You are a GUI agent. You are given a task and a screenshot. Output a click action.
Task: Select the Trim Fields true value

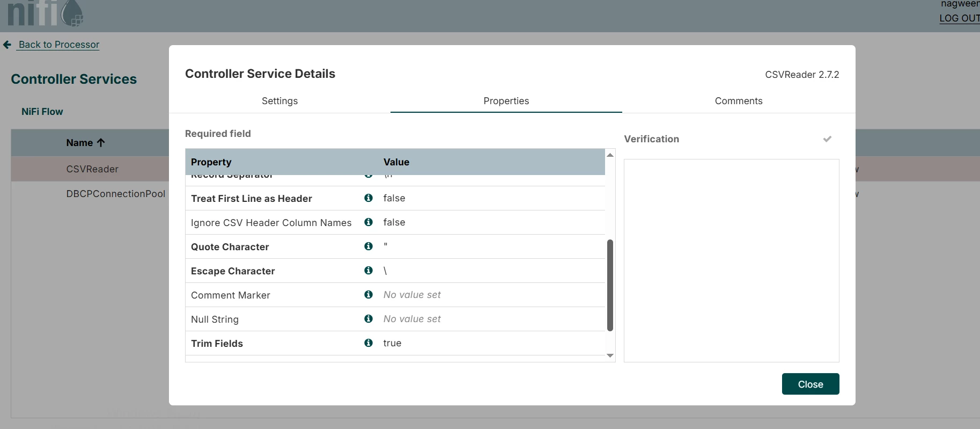(392, 343)
